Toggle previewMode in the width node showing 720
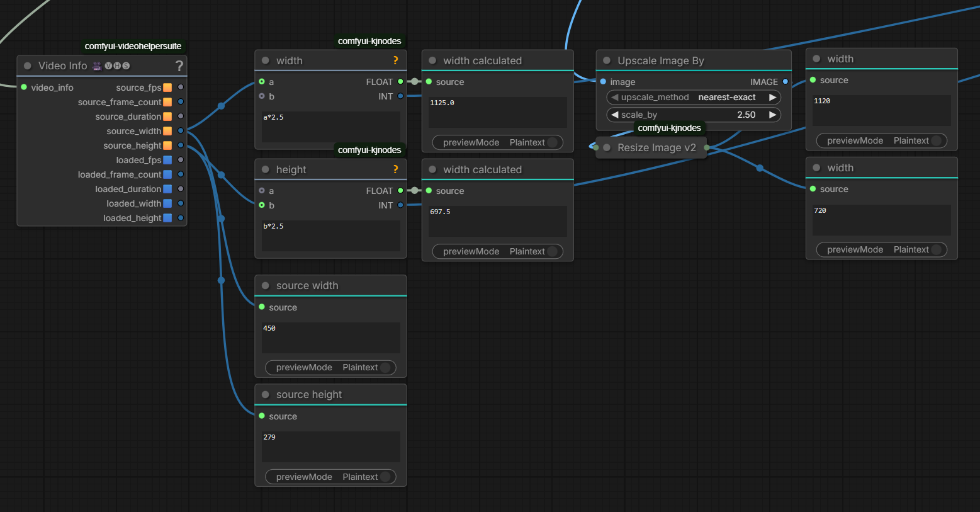The image size is (980, 512). tap(881, 249)
